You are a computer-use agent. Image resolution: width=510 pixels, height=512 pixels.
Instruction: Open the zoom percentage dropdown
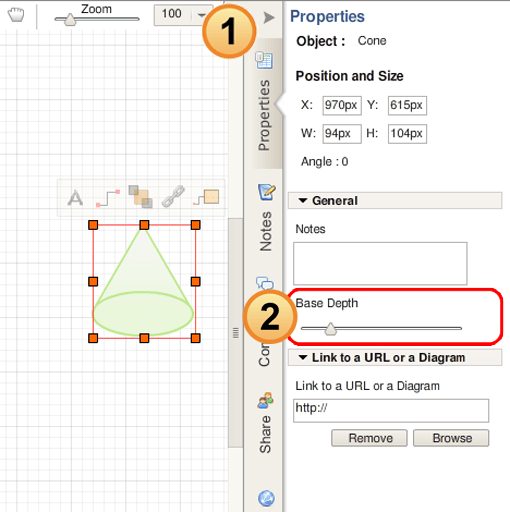click(x=201, y=15)
